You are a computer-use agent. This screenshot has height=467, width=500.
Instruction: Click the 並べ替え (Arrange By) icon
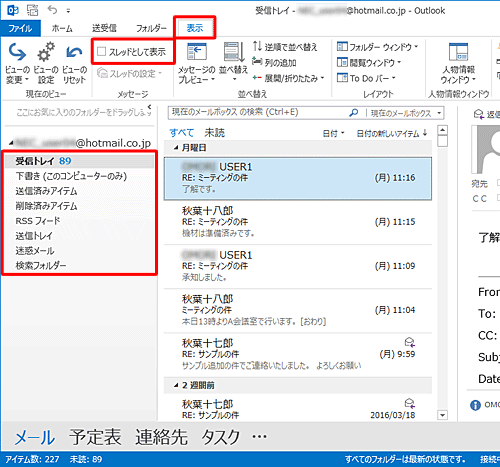(233, 52)
